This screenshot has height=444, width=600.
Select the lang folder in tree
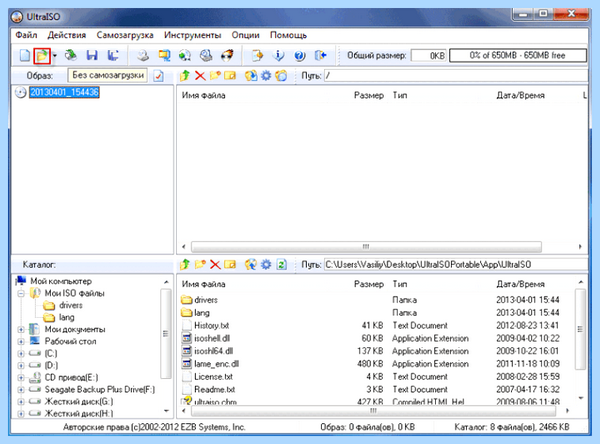67,317
